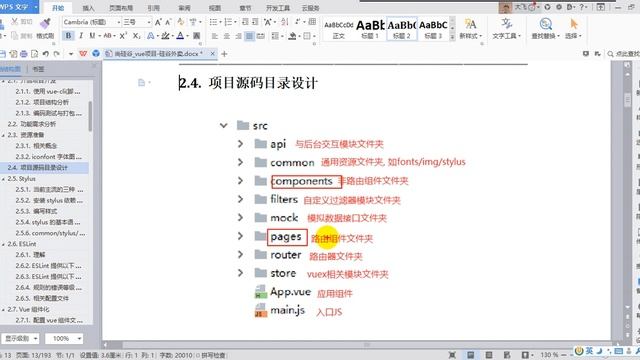640x360 pixels.
Task: Click the paragraph shading fill bucket icon
Action: [292, 36]
